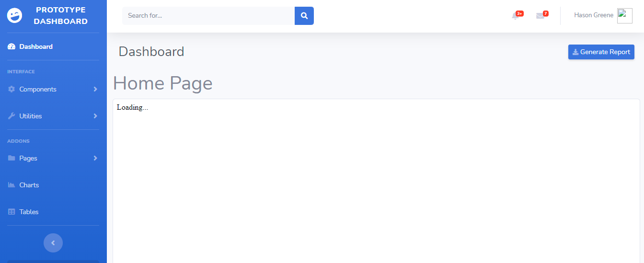Expand the Components chevron arrow

95,89
